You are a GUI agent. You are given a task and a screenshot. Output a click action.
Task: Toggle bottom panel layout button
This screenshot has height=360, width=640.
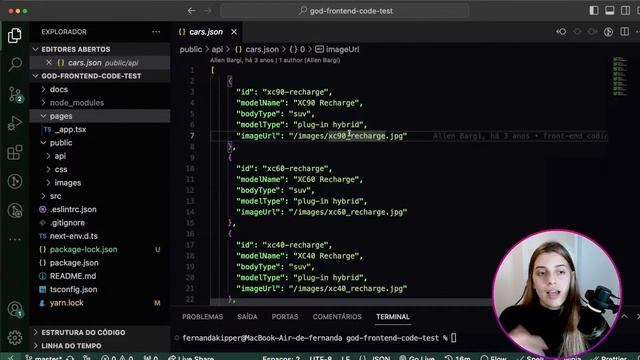609,11
